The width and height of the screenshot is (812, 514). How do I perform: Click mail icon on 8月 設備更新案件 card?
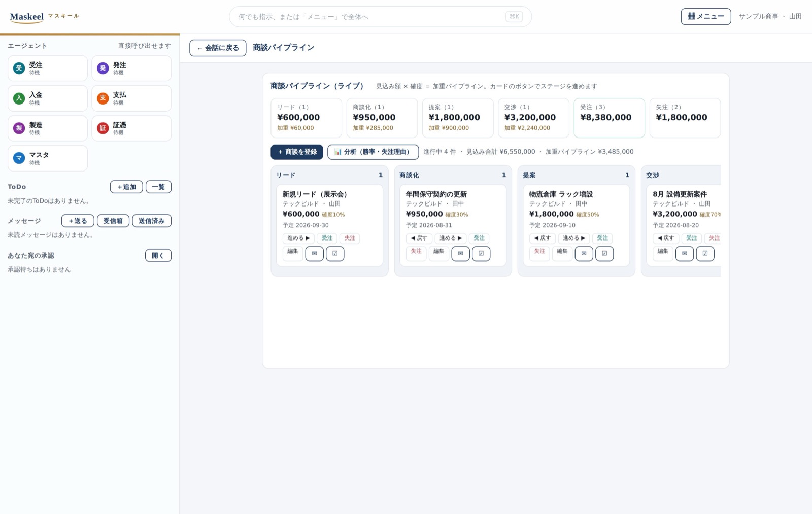click(x=685, y=254)
